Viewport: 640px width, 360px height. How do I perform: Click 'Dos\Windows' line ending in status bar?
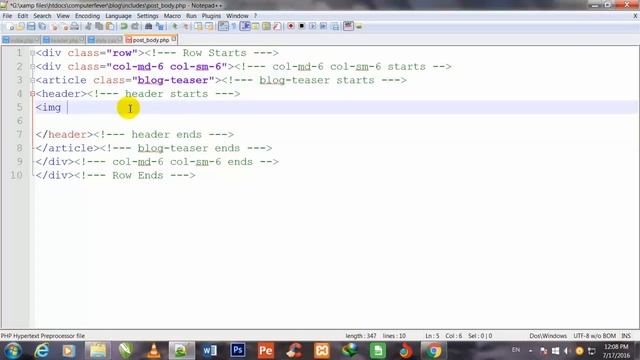tap(548, 336)
